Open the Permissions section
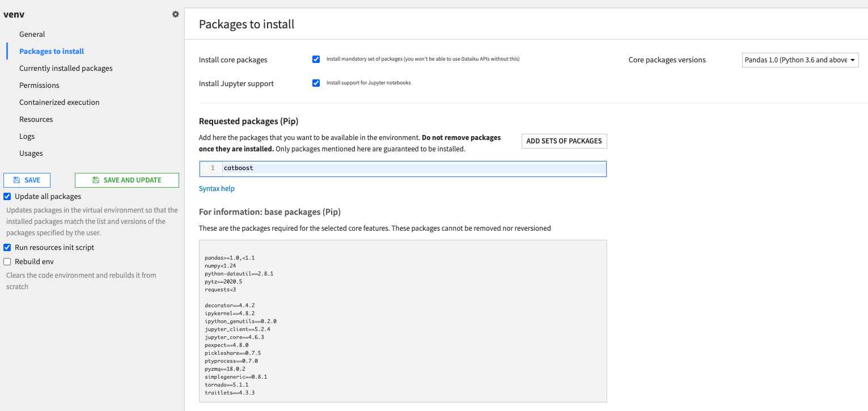The image size is (868, 411). (x=39, y=85)
